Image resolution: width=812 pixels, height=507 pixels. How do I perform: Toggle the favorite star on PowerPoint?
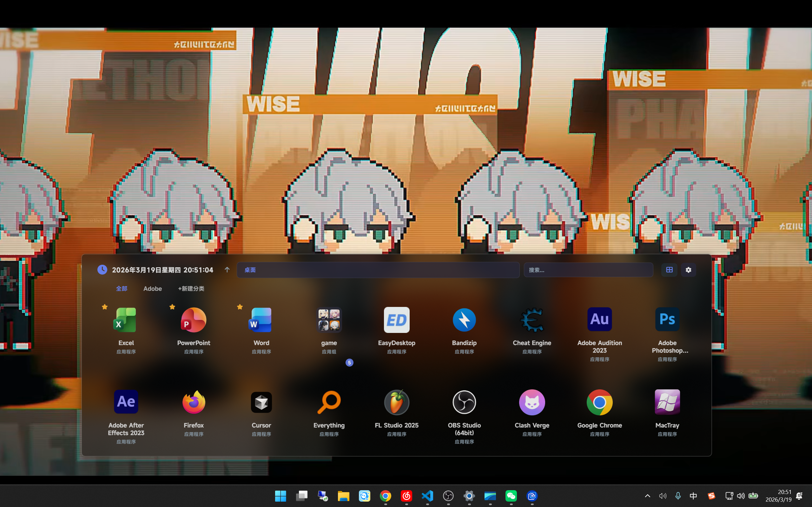[x=173, y=307]
